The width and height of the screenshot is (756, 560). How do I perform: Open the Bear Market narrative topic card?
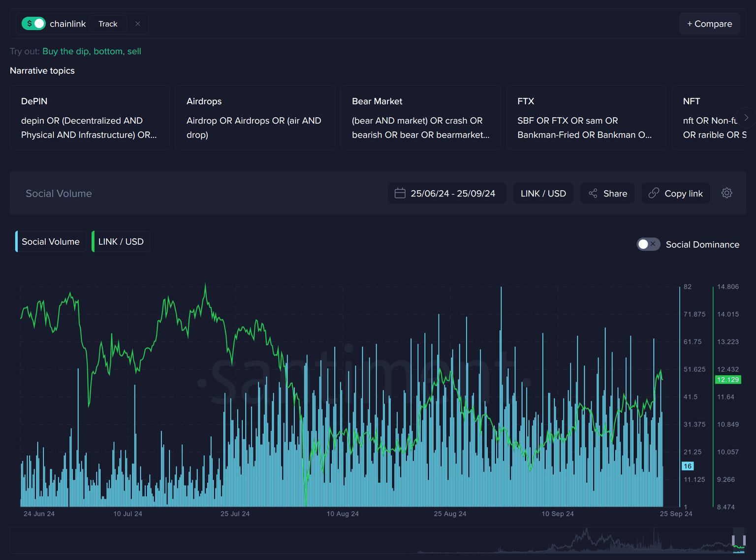[x=420, y=118]
